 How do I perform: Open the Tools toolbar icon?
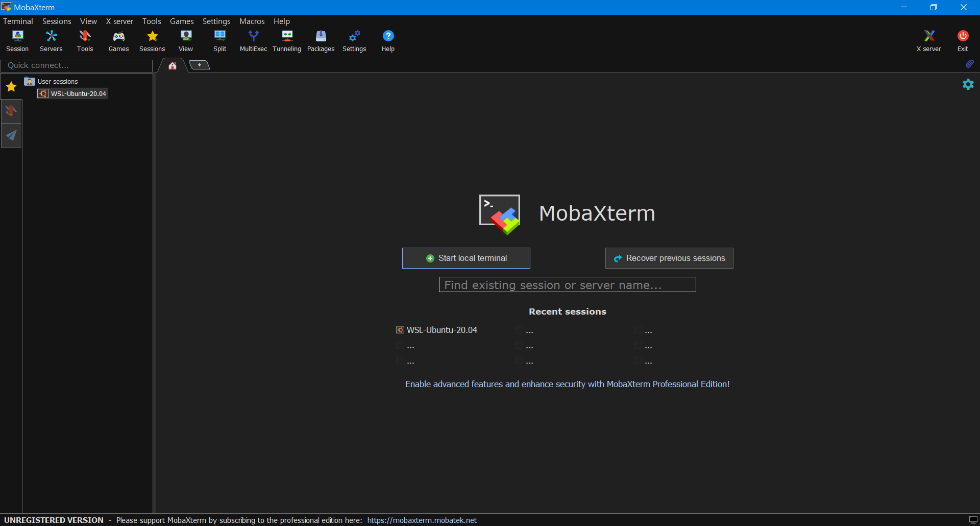point(85,41)
